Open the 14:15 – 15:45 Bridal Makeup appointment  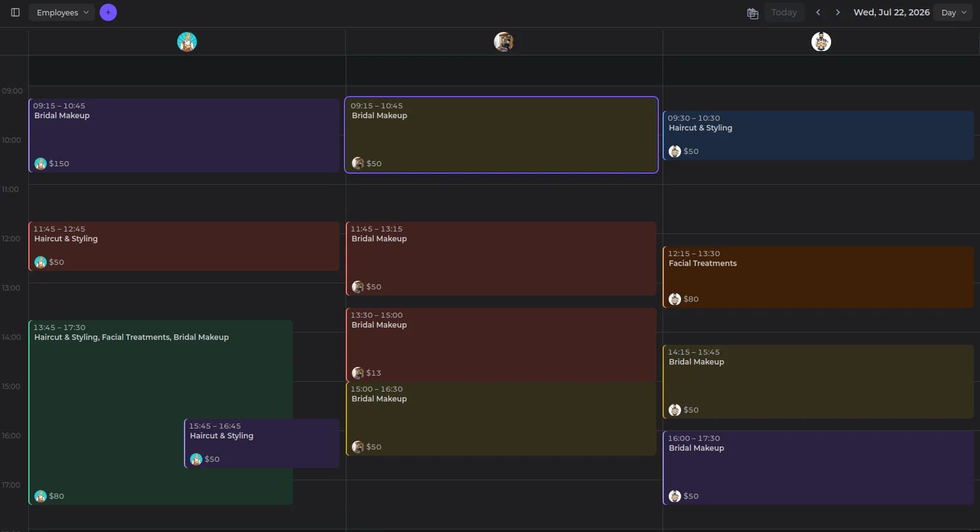pyautogui.click(x=818, y=382)
